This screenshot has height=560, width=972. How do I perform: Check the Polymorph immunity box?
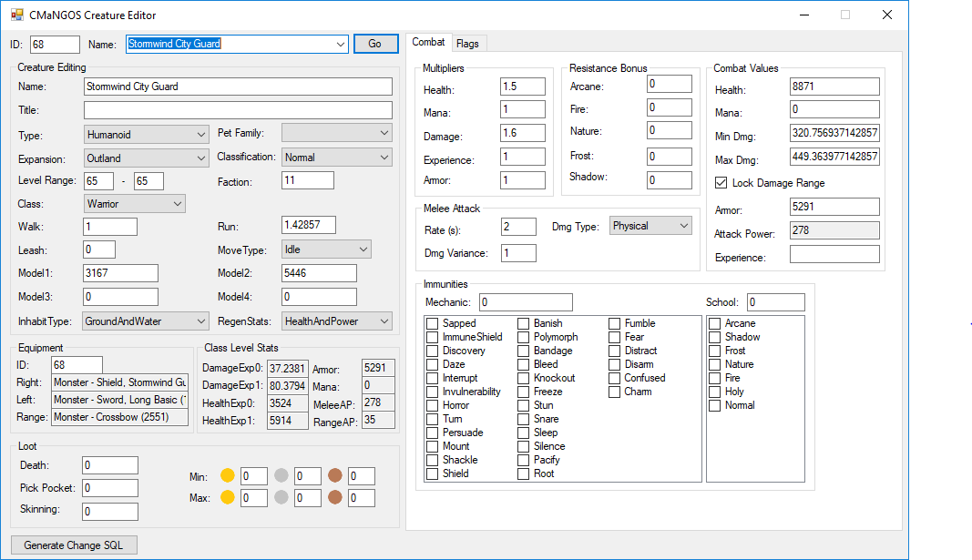coord(524,337)
